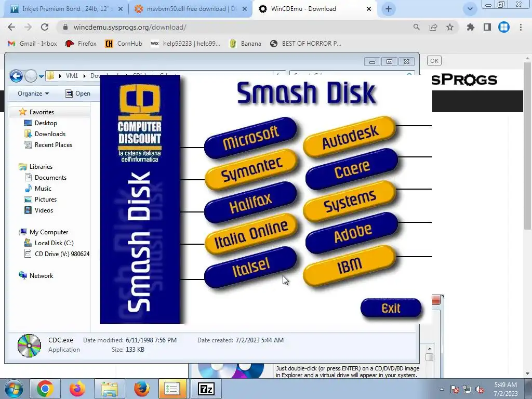Bookmark this page with the star icon
532x399 pixels.
(x=450, y=27)
